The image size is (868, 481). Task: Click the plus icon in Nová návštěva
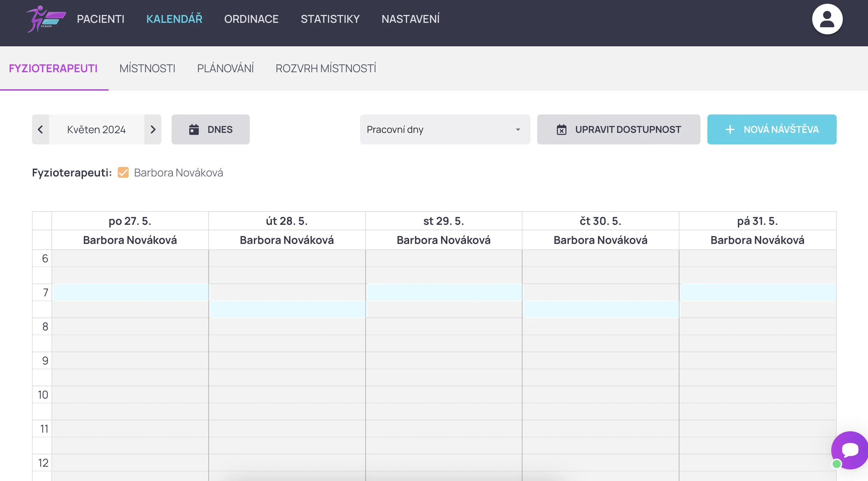coord(730,129)
